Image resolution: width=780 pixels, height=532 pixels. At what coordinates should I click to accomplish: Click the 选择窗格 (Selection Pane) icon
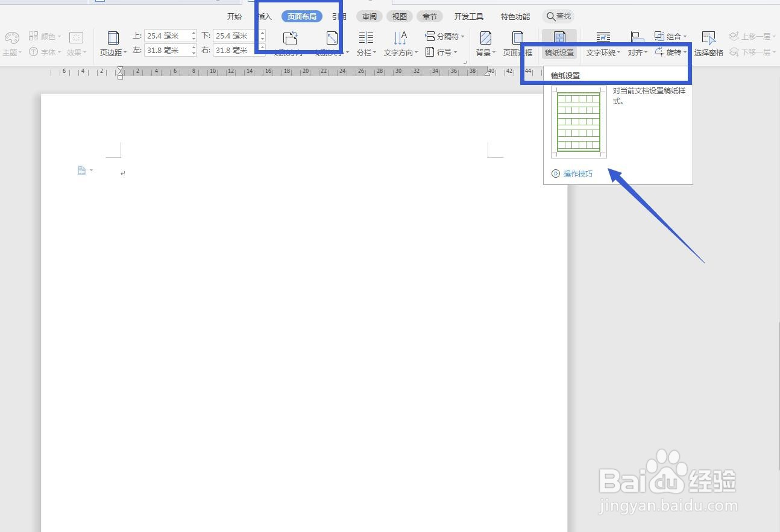click(708, 39)
